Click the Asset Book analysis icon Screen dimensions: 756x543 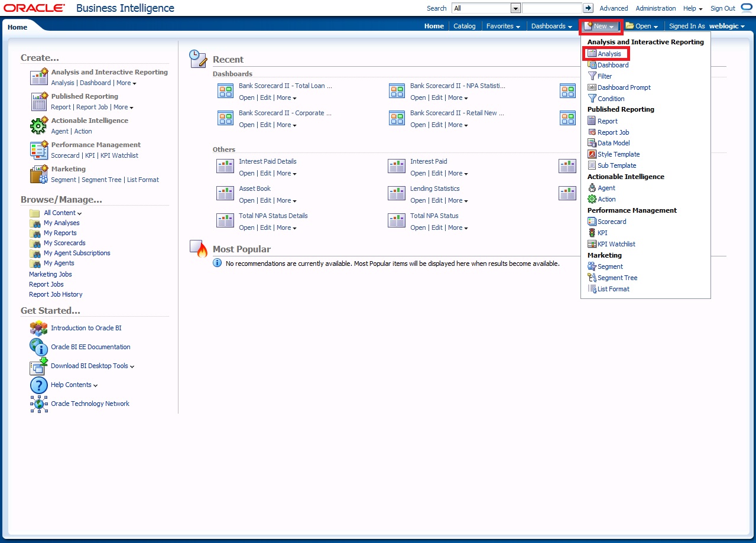pos(225,193)
